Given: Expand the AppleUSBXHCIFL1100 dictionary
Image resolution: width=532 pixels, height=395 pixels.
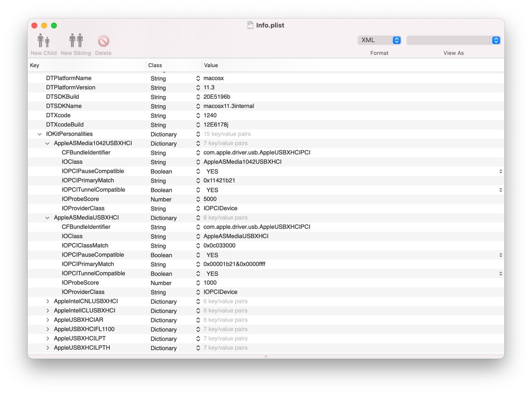Looking at the screenshot, I should tap(47, 329).
